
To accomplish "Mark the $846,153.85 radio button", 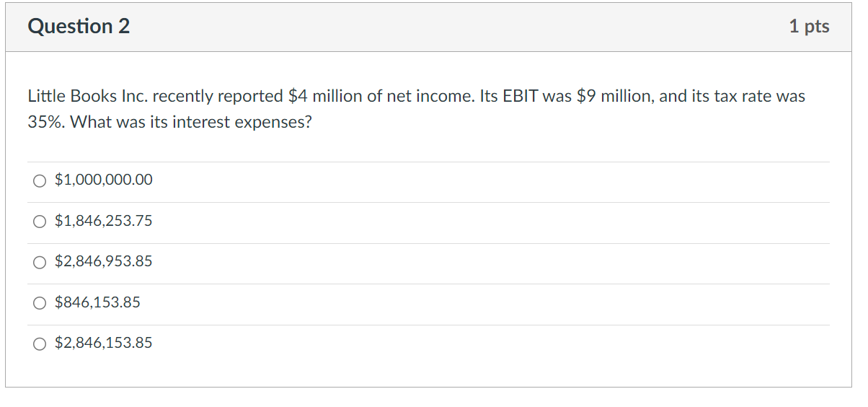I will (x=39, y=303).
